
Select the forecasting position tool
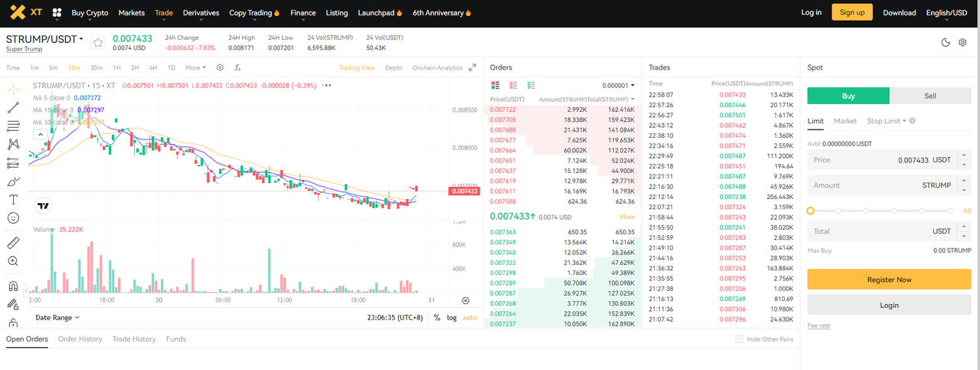click(13, 162)
